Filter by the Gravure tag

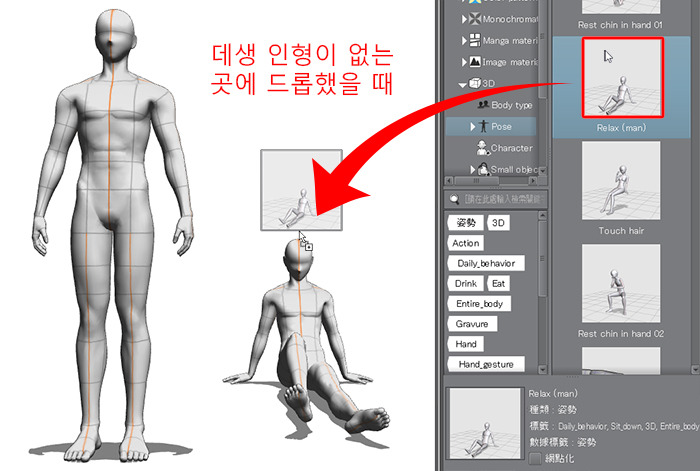point(472,324)
